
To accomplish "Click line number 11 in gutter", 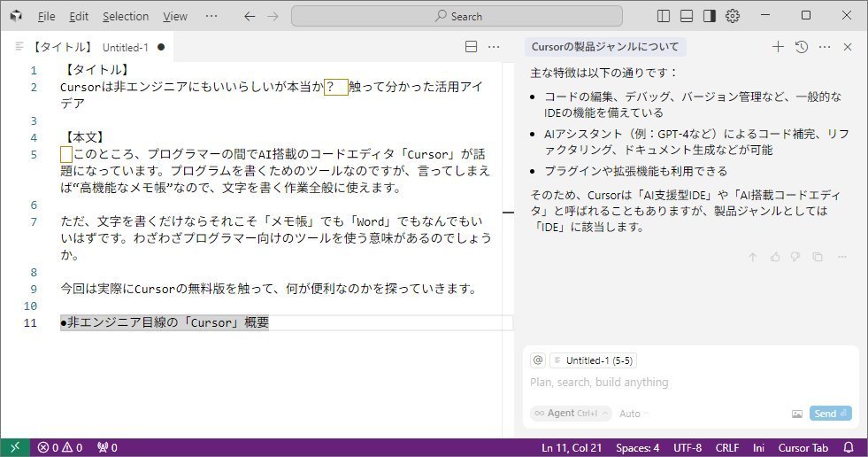I will coord(30,322).
